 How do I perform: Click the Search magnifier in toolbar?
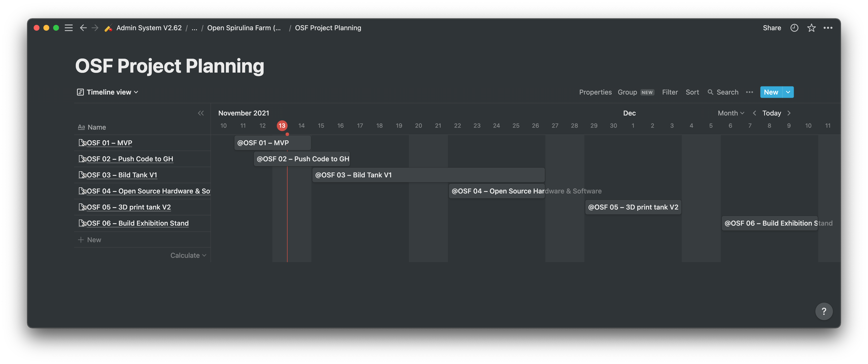coord(710,92)
